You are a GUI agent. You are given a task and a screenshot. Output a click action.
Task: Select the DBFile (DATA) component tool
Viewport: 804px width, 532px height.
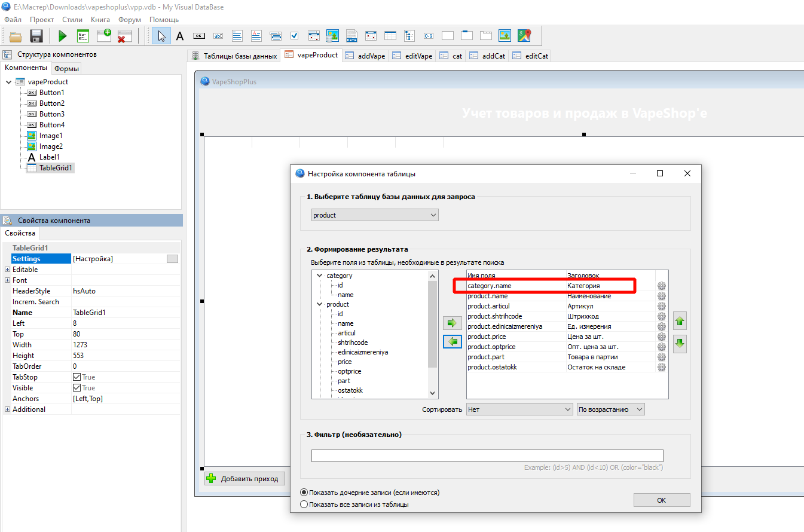(x=352, y=36)
